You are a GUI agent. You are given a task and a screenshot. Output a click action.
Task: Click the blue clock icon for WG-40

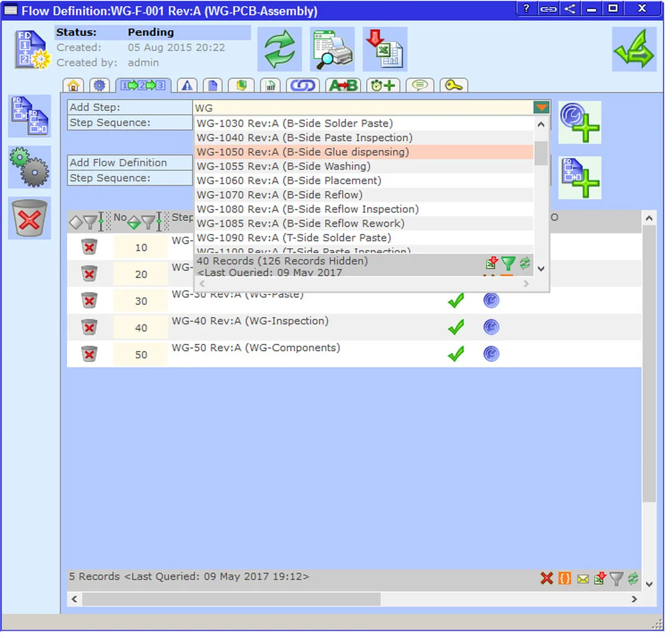491,327
